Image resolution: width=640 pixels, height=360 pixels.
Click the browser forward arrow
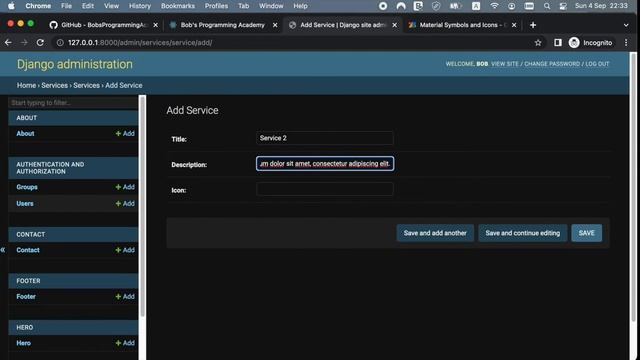click(x=24, y=42)
